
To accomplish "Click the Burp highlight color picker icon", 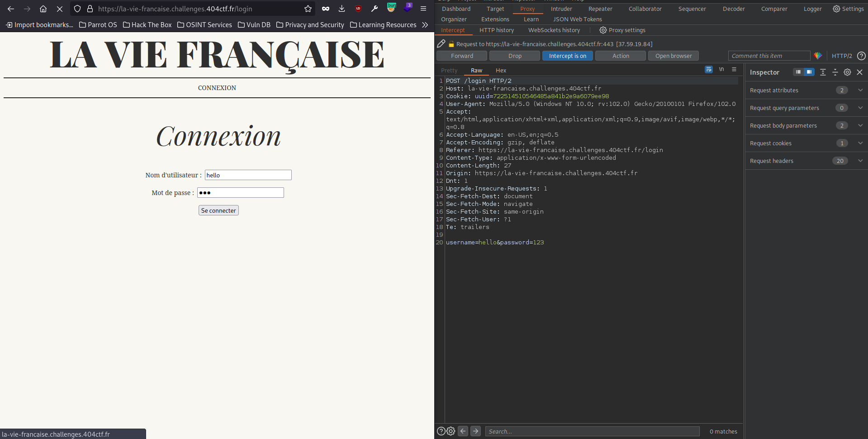I will [x=818, y=56].
